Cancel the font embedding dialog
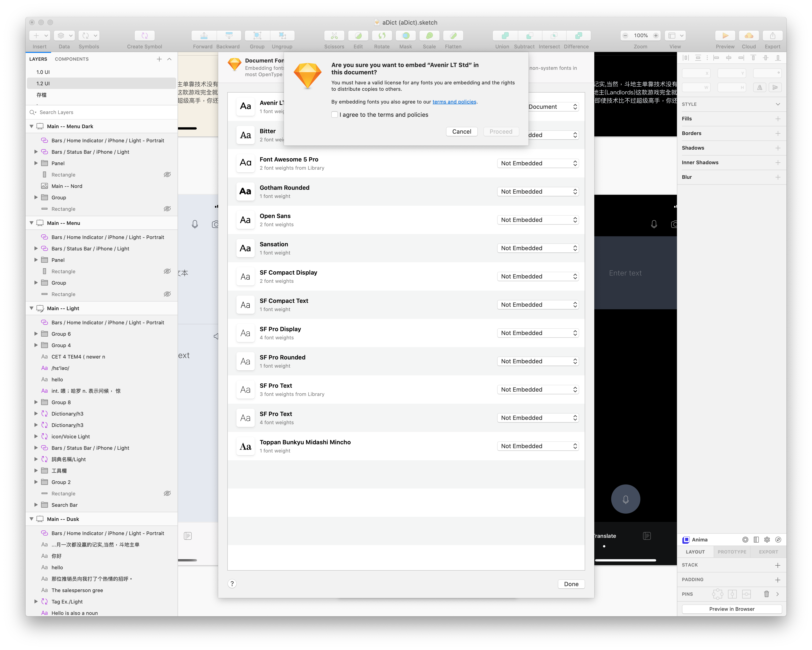The height and width of the screenshot is (650, 812). click(x=462, y=131)
